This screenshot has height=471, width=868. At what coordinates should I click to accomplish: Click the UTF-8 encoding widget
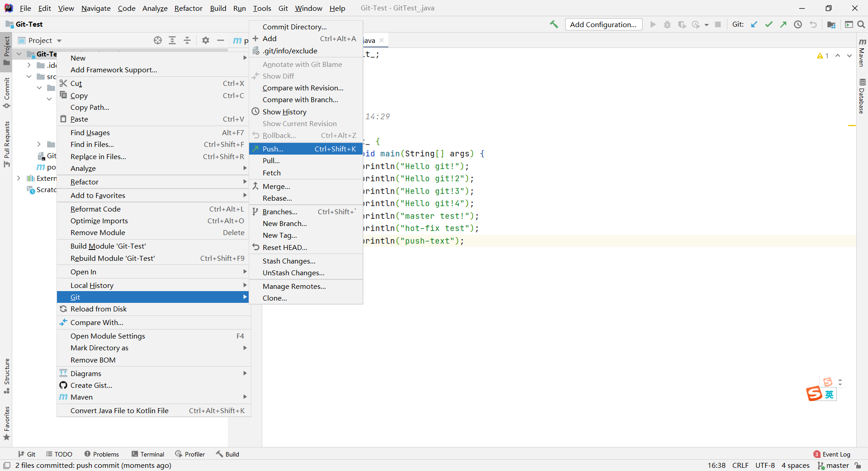point(765,466)
